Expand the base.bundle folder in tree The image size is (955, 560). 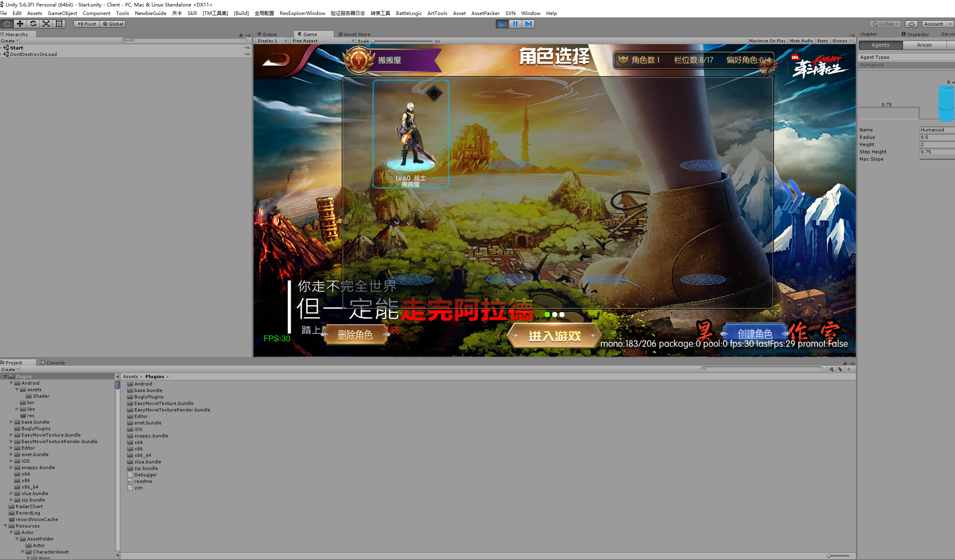click(x=11, y=422)
